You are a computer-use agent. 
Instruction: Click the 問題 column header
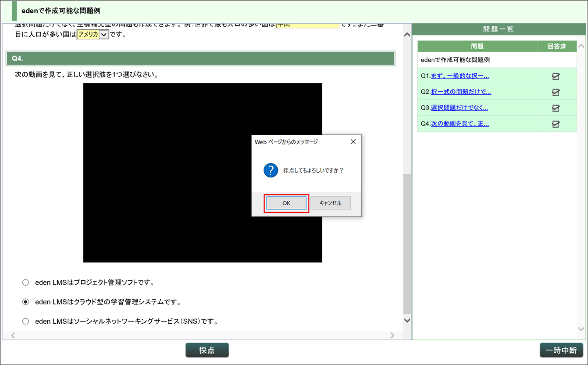point(477,47)
